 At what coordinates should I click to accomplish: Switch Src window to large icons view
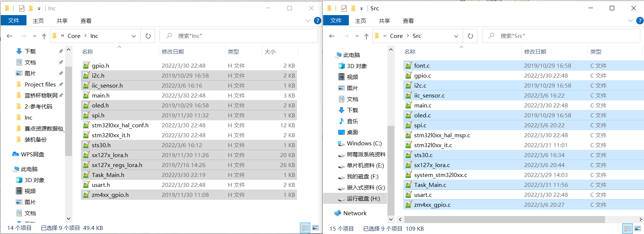pos(638,229)
